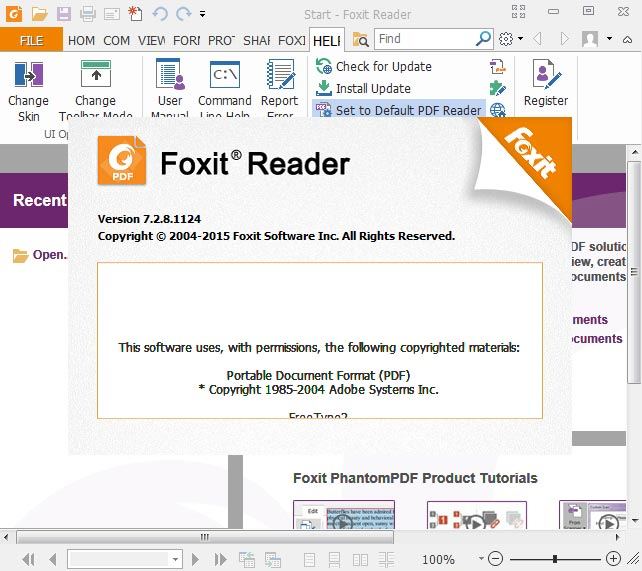Select the HELP ribbon tab

click(x=327, y=41)
